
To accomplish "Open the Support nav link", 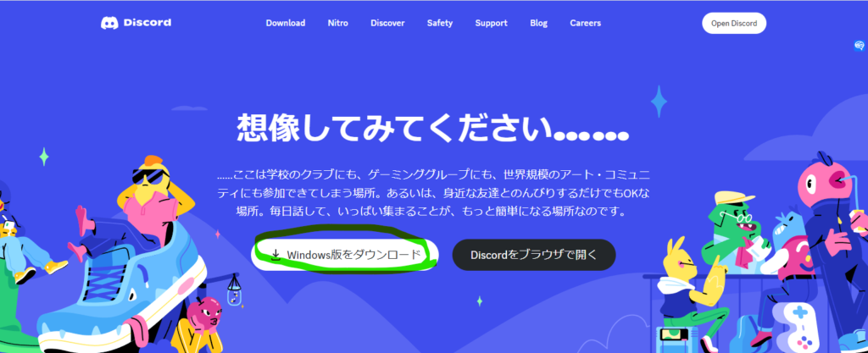I will [491, 23].
